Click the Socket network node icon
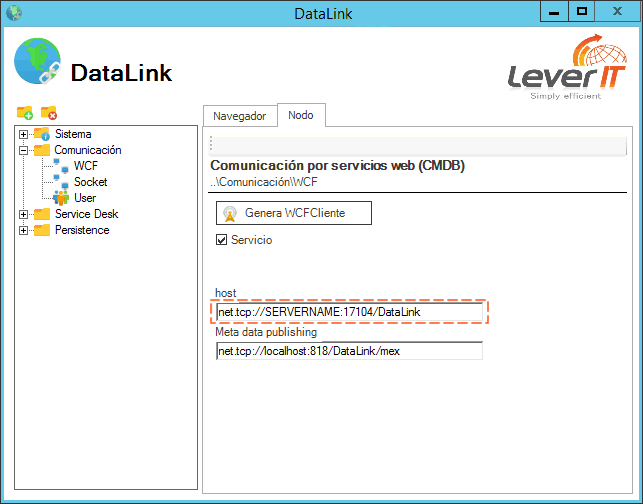 tap(61, 182)
